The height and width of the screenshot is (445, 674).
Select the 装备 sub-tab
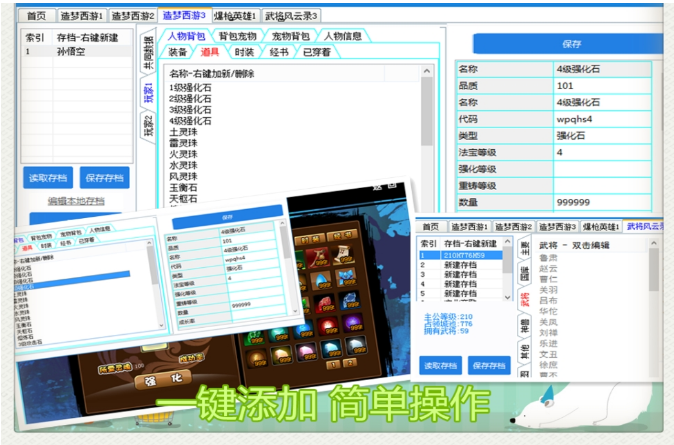(178, 52)
